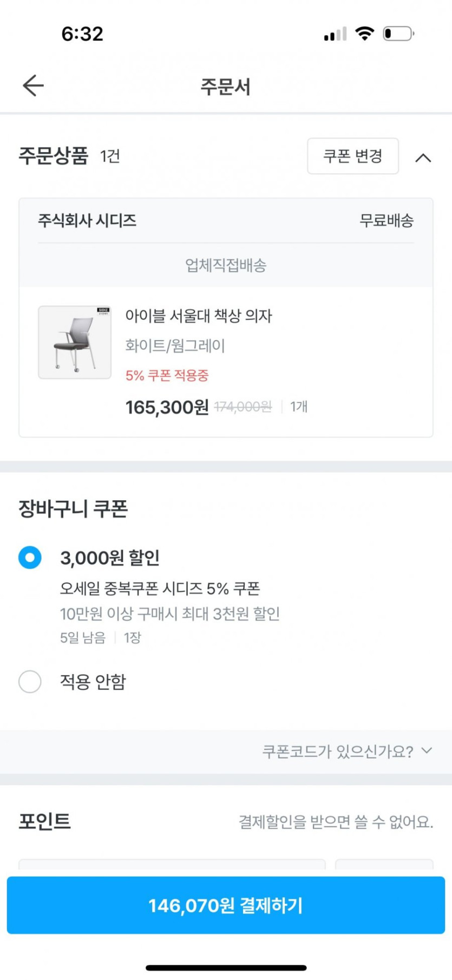Tap the 146,070원 결제하기 button
The image size is (452, 980).
[x=226, y=905]
